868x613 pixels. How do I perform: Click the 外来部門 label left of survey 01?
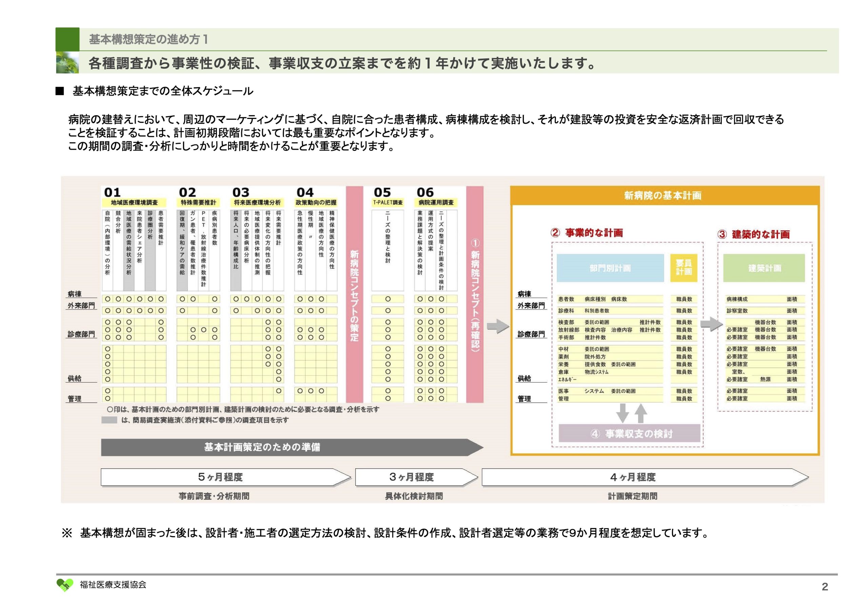point(81,305)
